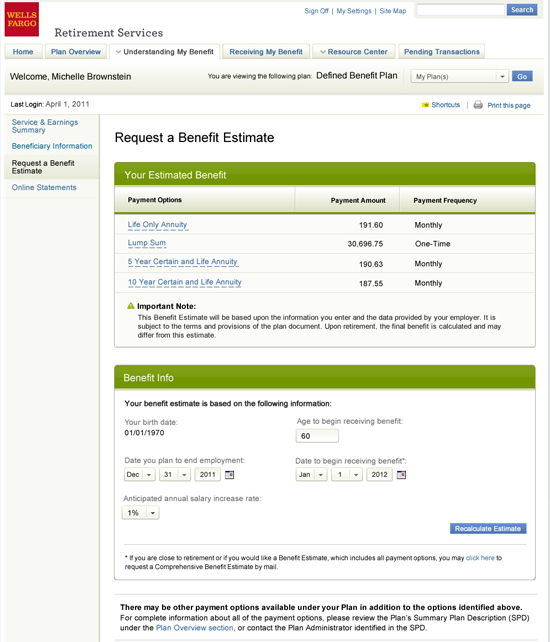Click the Age to begin receiving benefit field
550x642 pixels.
coord(317,436)
